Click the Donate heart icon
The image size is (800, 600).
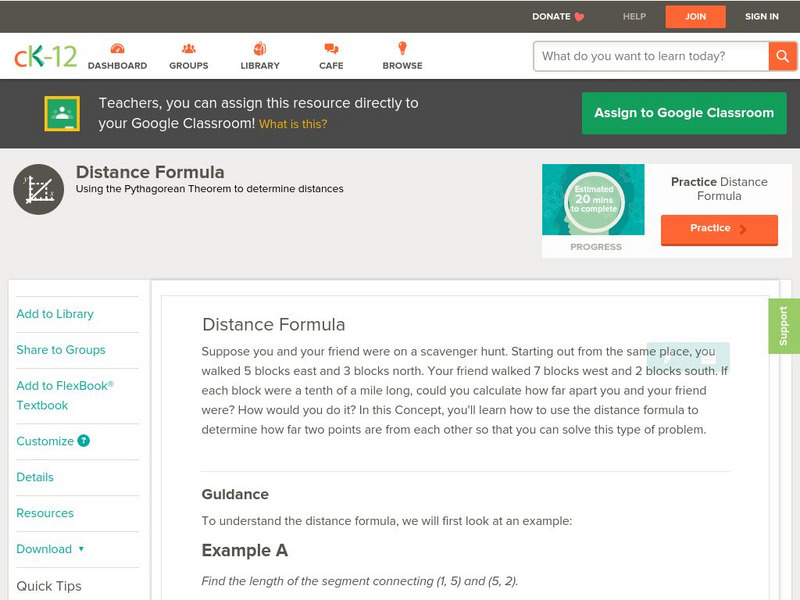pos(579,17)
